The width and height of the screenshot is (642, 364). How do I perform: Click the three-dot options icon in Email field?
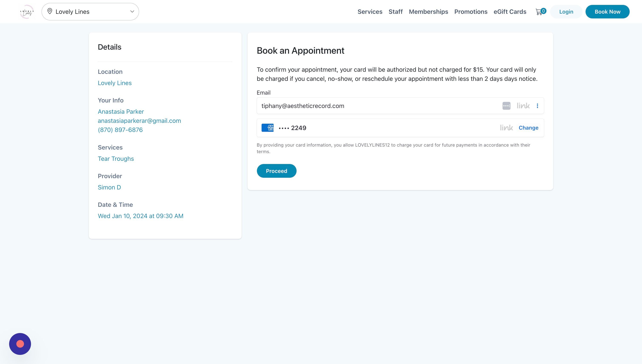(537, 106)
